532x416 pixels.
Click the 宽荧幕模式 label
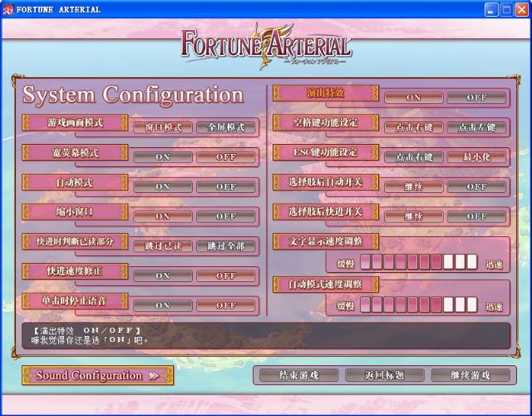[x=75, y=152]
